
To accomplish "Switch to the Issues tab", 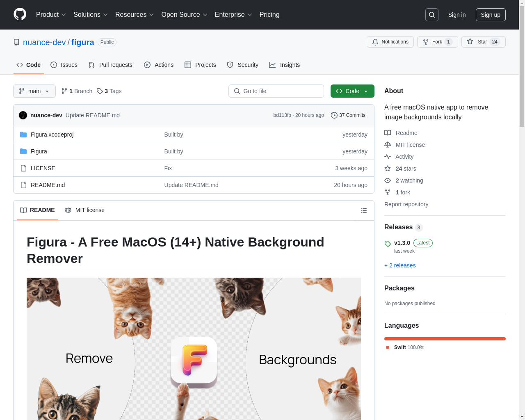I will (64, 65).
